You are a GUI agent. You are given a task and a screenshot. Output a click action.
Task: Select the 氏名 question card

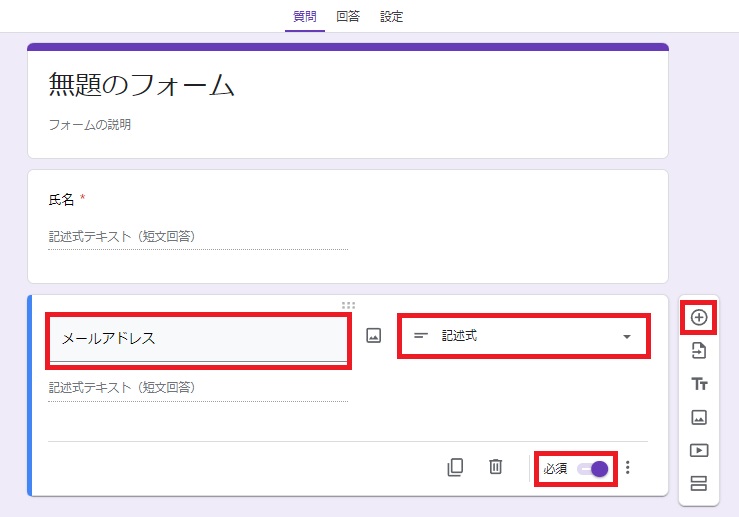[348, 227]
